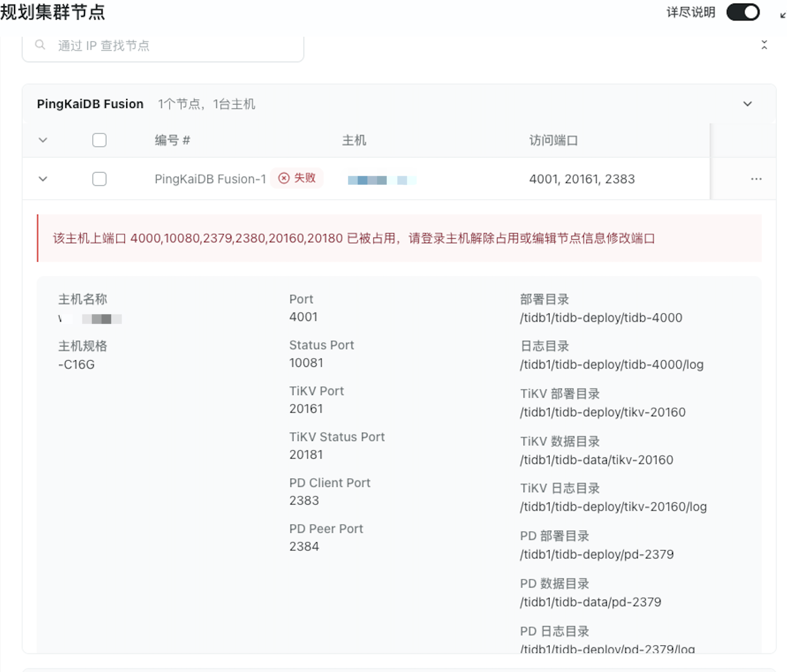Click the magnifier search icon

point(40,45)
